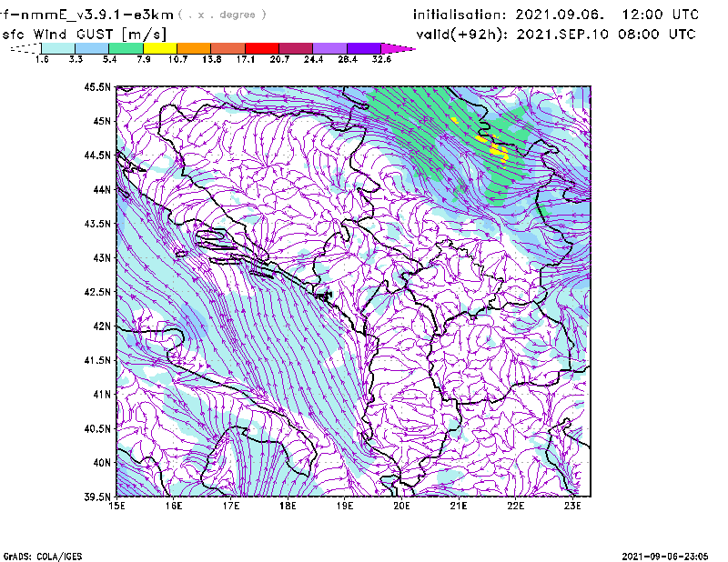Click the 40.5N latitude label
This screenshot has width=728, height=562.
(x=97, y=428)
